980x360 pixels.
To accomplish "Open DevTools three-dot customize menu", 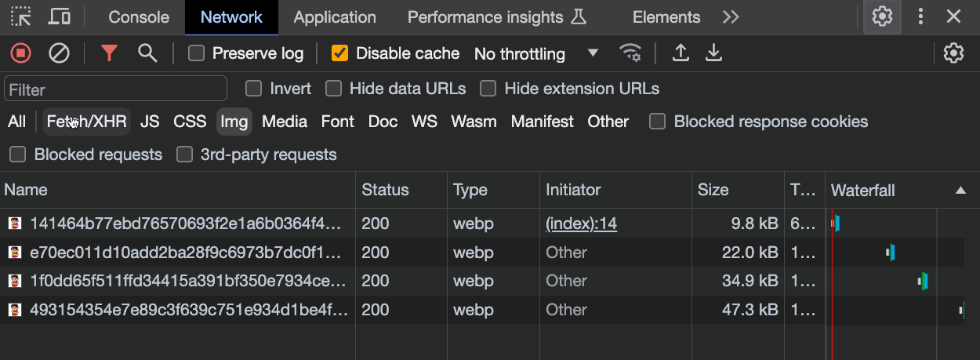I will (921, 16).
